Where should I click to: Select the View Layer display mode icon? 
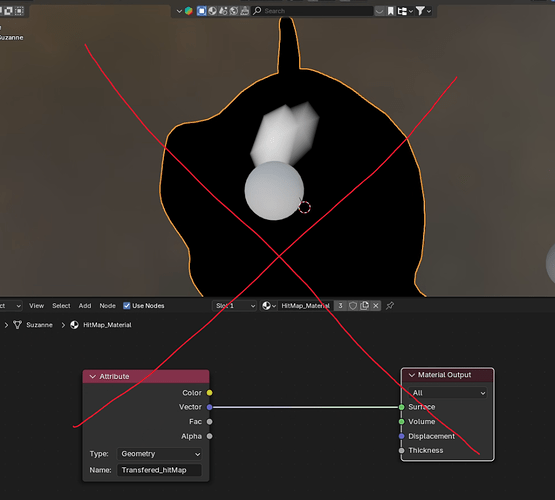pos(201,11)
